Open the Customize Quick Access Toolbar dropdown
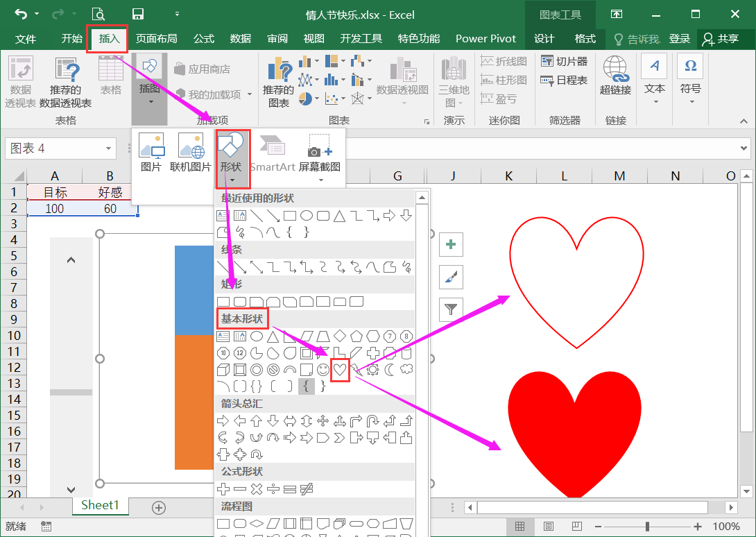The height and width of the screenshot is (537, 756). pos(178,14)
